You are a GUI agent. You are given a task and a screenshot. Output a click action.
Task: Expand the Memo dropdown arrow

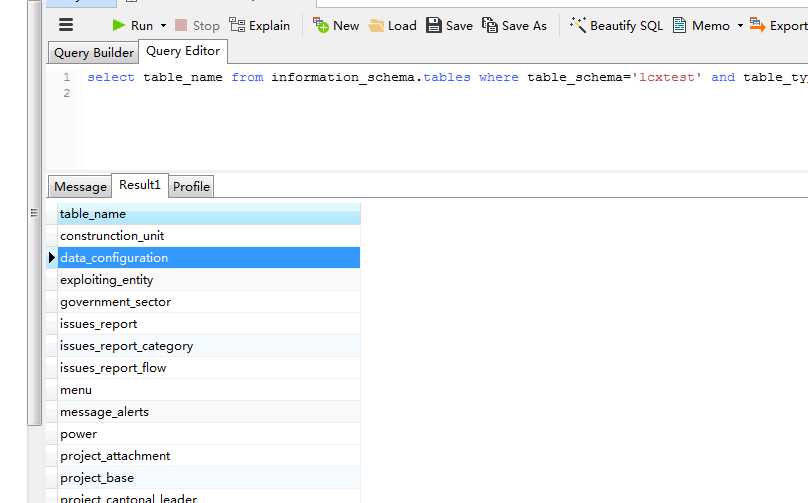pyautogui.click(x=740, y=25)
